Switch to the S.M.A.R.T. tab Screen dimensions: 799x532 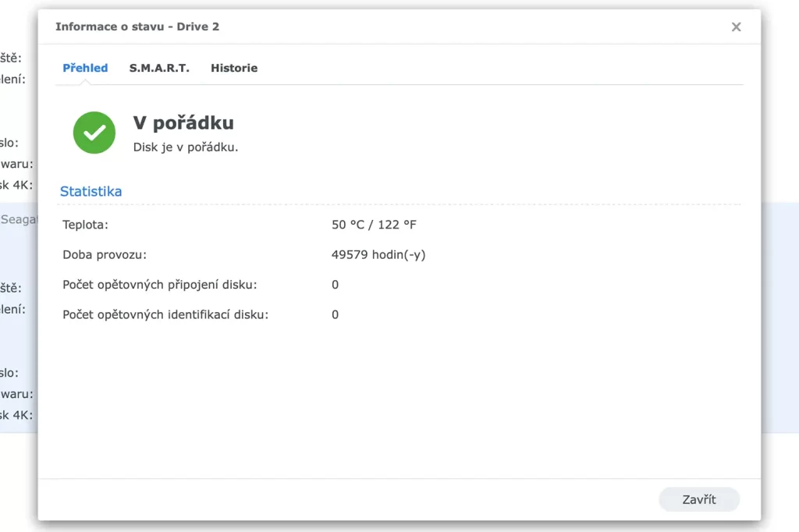[x=159, y=68]
